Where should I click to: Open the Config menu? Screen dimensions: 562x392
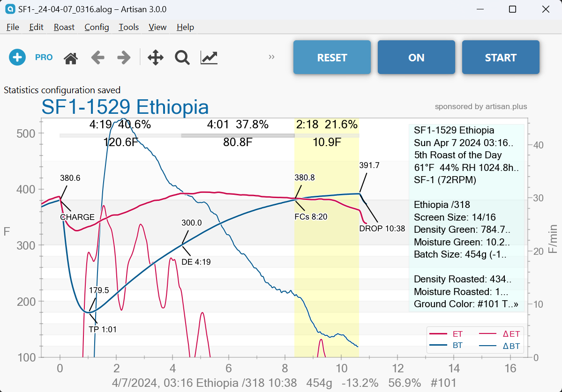click(97, 27)
